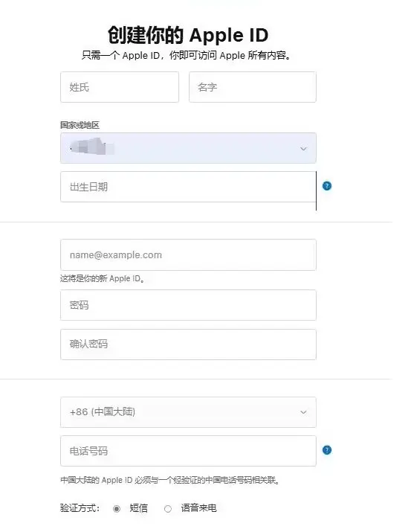The width and height of the screenshot is (411, 532).
Task: Click the 国家或地区 label
Action: tap(80, 125)
